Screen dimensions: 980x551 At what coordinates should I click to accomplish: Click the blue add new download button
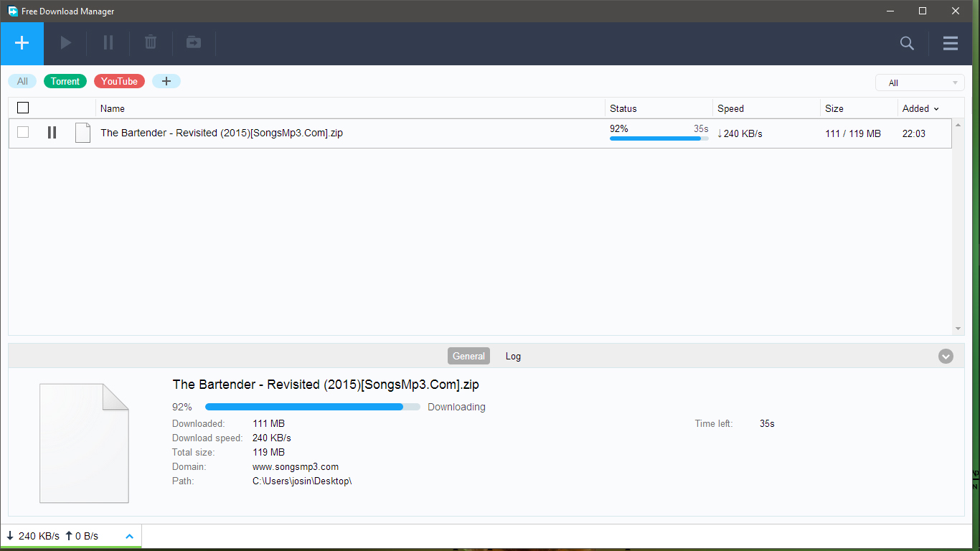tap(22, 43)
